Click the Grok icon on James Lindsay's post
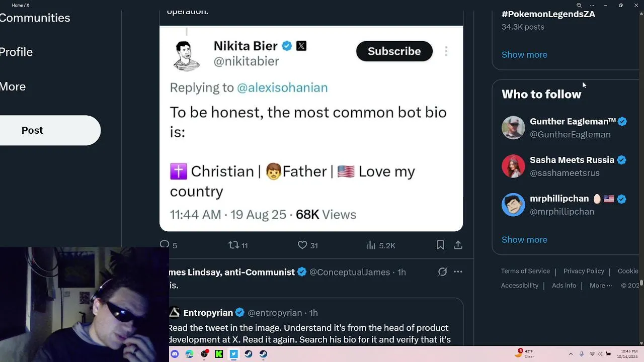Image resolution: width=644 pixels, height=362 pixels. tap(442, 272)
